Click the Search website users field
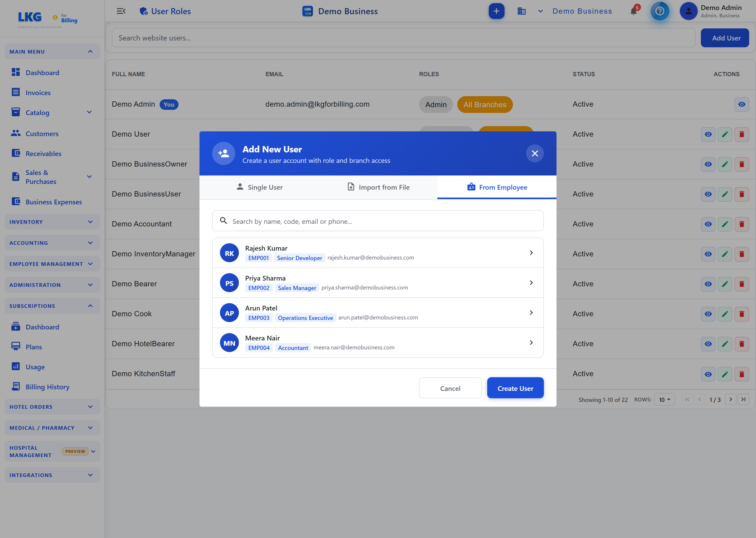The height and width of the screenshot is (538, 756). 403,38
